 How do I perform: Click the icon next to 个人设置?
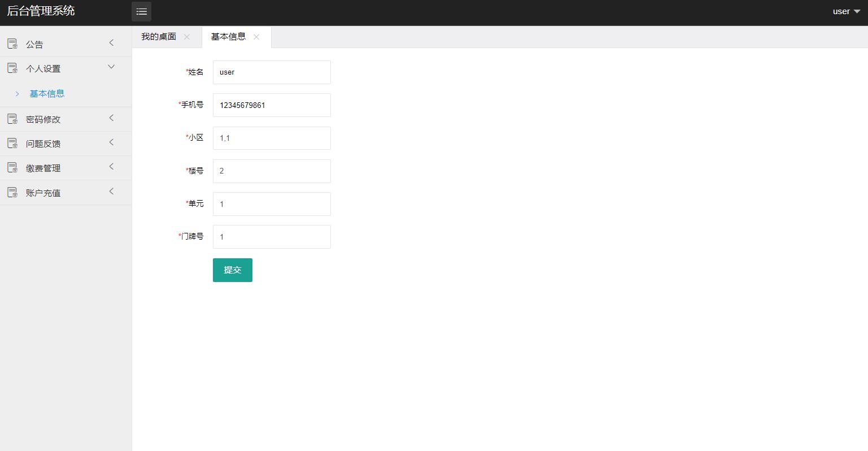point(12,68)
